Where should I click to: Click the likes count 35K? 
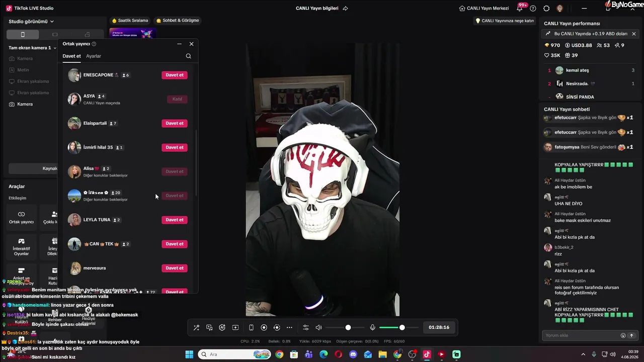click(x=552, y=55)
